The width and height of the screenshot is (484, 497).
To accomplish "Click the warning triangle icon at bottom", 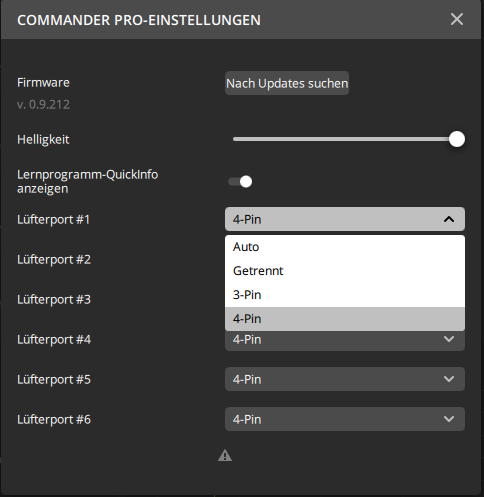I will tap(225, 455).
